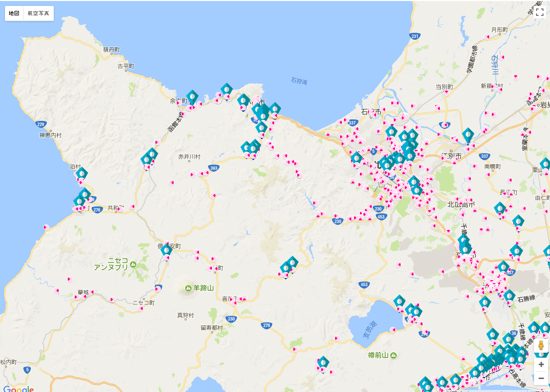Viewport: 550px width, 392px height.
Task: Open the Google logo link
Action: [x=18, y=389]
